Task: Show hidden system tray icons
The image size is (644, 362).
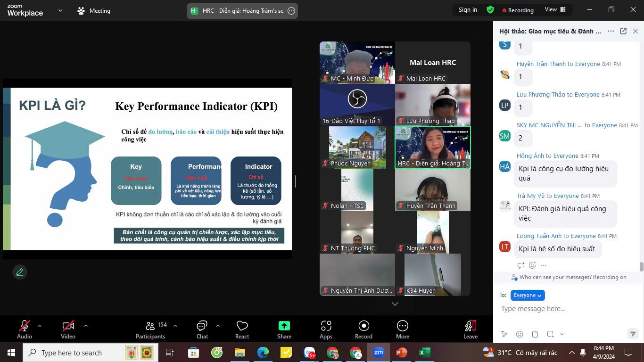Action: tap(571, 353)
